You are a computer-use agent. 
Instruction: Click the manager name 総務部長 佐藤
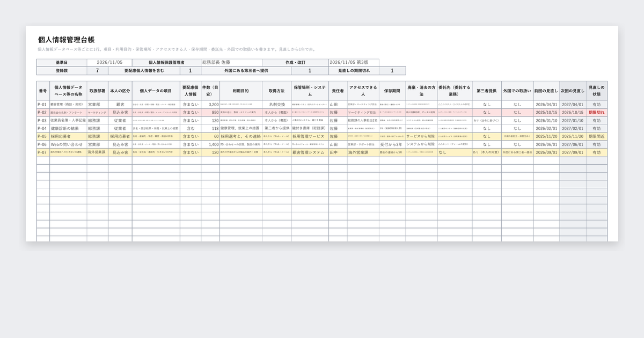click(x=231, y=63)
